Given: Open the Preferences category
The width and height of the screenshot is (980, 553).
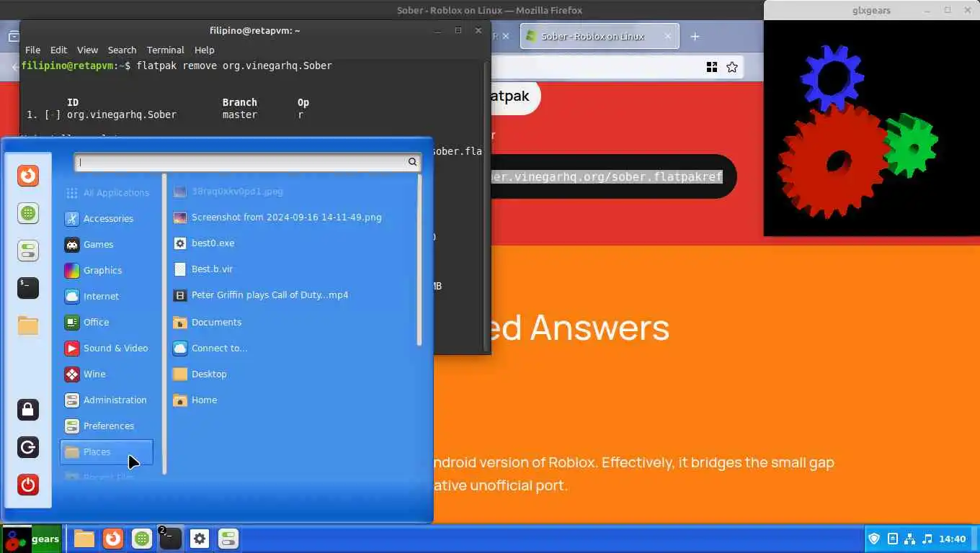Looking at the screenshot, I should (x=107, y=426).
